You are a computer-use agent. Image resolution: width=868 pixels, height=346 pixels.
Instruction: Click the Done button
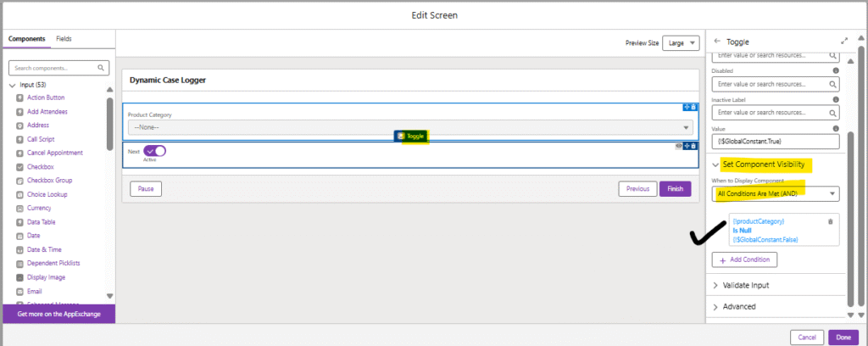[x=843, y=337]
